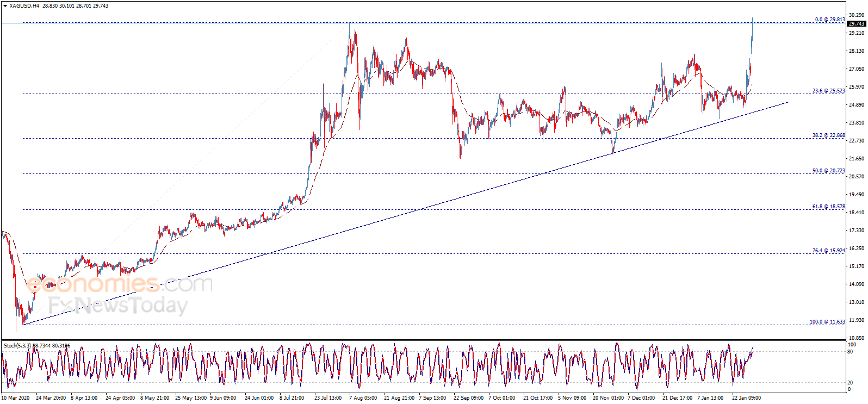The width and height of the screenshot is (868, 404).
Task: Click the 10.850 price scale value
Action: 856,338
